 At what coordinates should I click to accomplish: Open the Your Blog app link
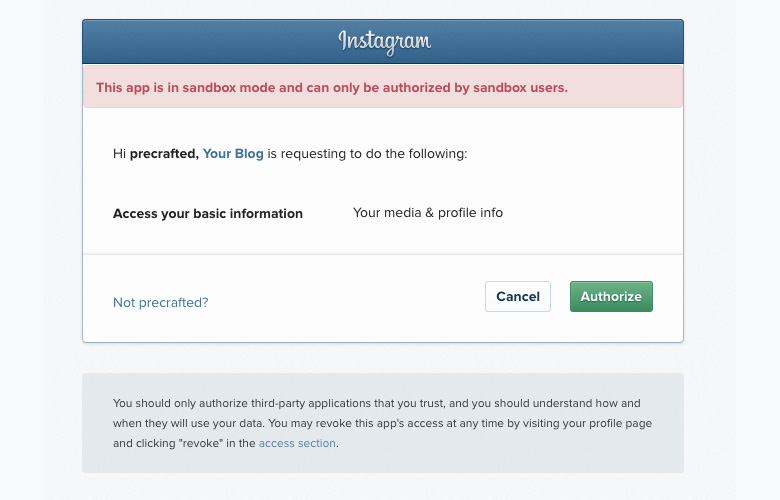(233, 154)
